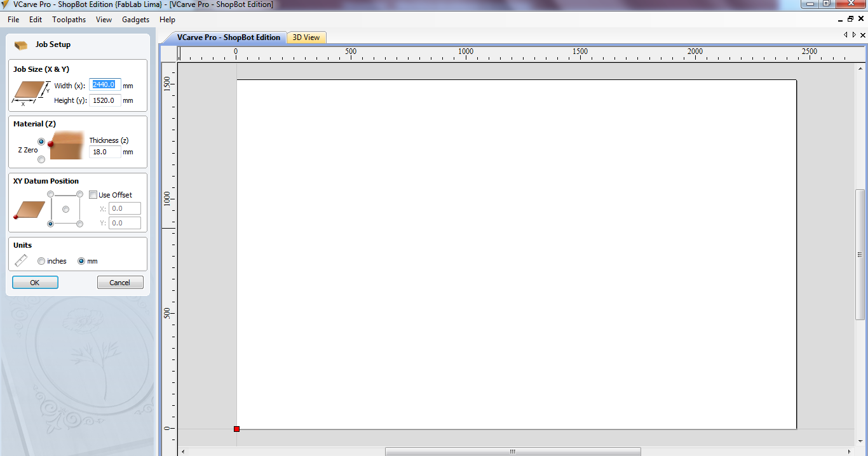This screenshot has width=868, height=456.
Task: Click the VCarve Pro app icon in title bar
Action: click(x=6, y=4)
